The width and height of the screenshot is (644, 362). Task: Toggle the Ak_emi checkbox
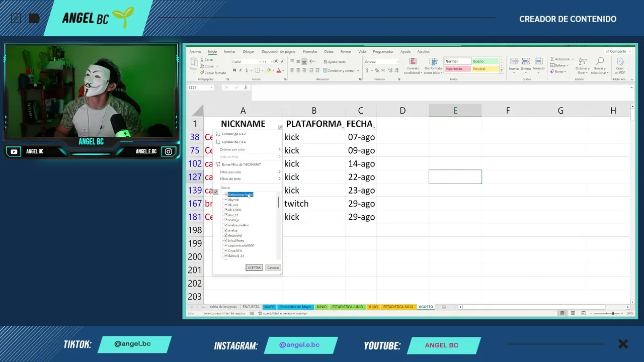click(x=226, y=205)
